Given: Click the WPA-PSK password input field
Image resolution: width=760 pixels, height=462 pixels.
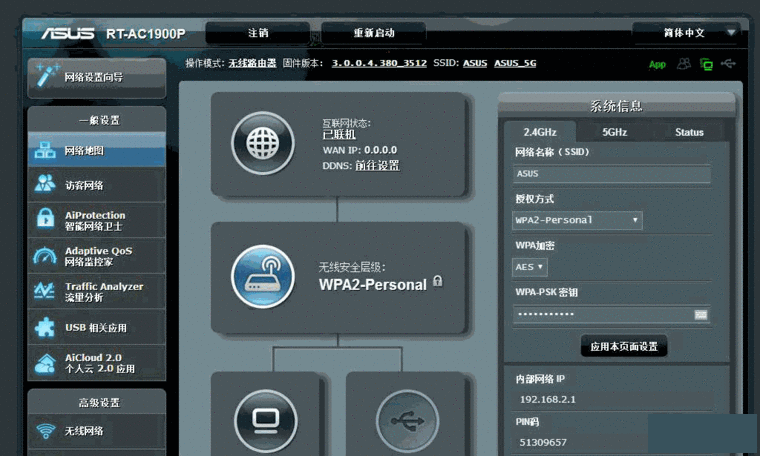Looking at the screenshot, I should (x=612, y=315).
